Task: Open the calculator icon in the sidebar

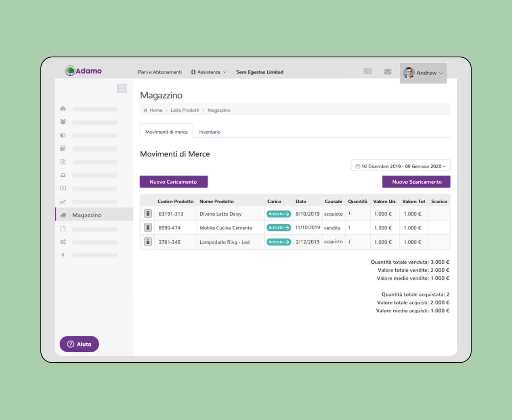Action: coord(63,148)
